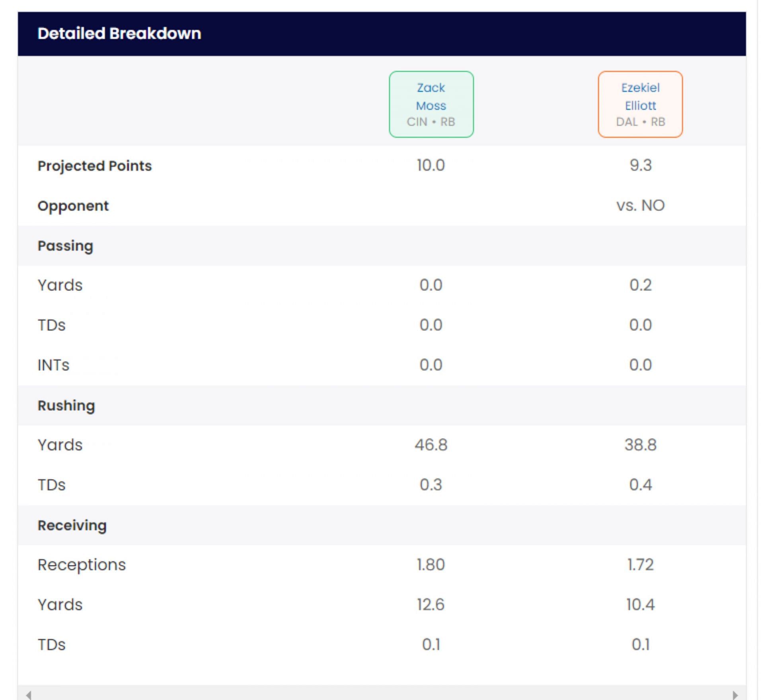
Task: Click the horizontal scrollbar track
Action: pos(382,694)
